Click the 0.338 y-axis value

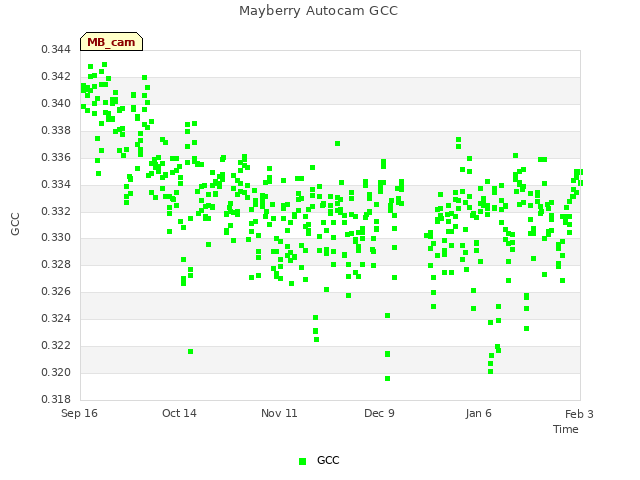tap(56, 131)
